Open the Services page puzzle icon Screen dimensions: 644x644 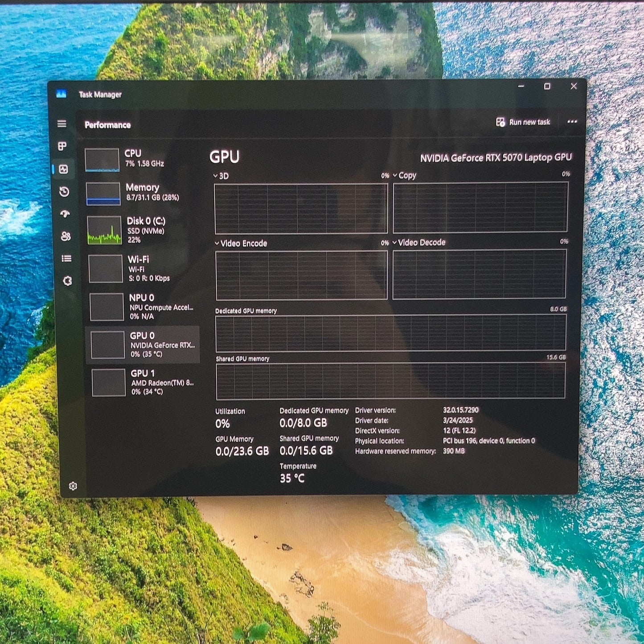click(68, 281)
